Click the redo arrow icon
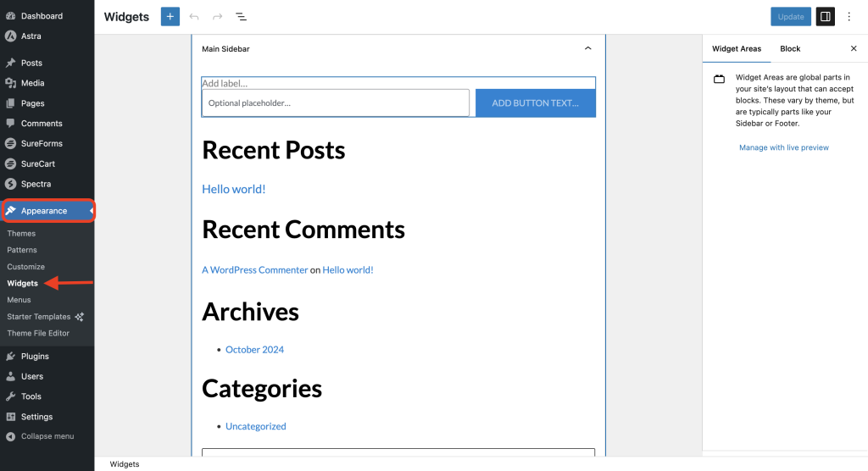Screen dimensions: 868x471 pos(218,17)
